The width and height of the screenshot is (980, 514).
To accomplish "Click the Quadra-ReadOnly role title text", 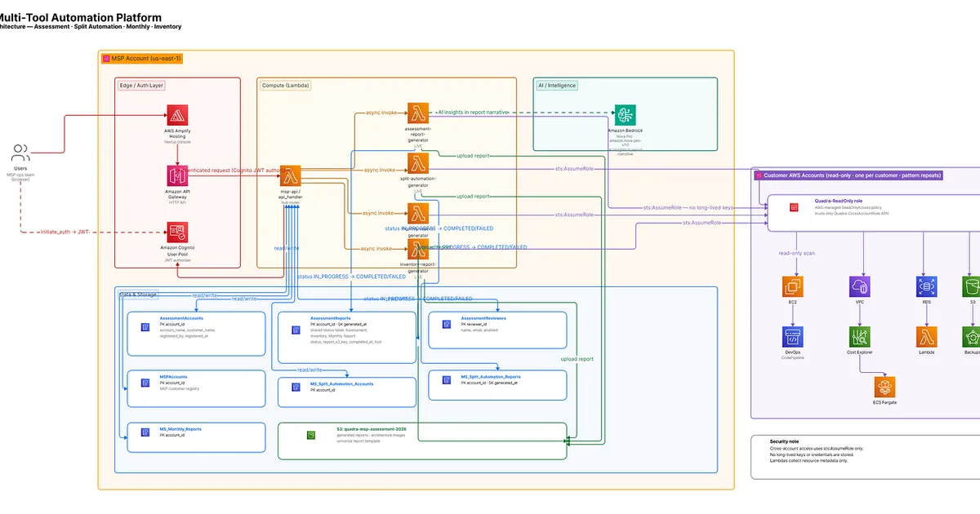I will tap(838, 200).
